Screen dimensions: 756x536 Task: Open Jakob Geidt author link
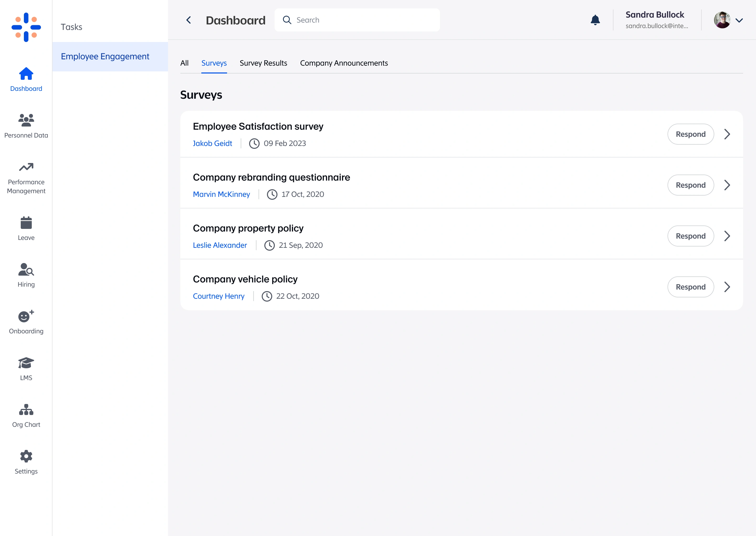pos(212,143)
